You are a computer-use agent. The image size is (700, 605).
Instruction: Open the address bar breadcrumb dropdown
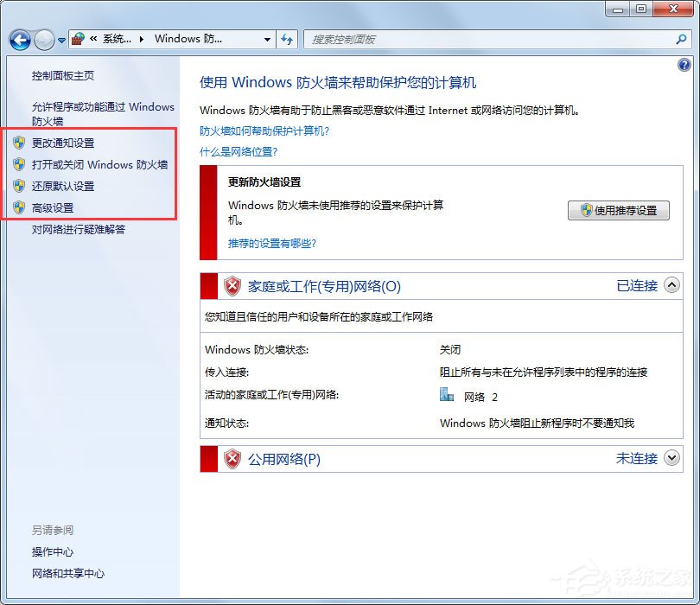(x=266, y=39)
